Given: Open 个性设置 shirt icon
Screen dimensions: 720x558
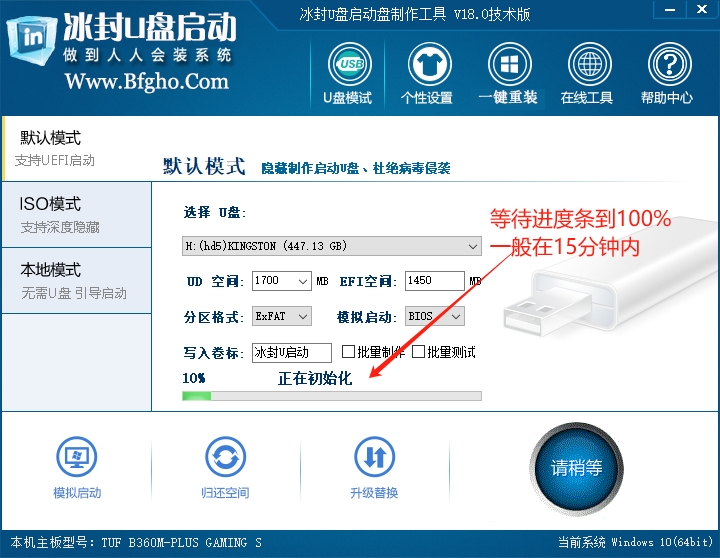Looking at the screenshot, I should [429, 64].
